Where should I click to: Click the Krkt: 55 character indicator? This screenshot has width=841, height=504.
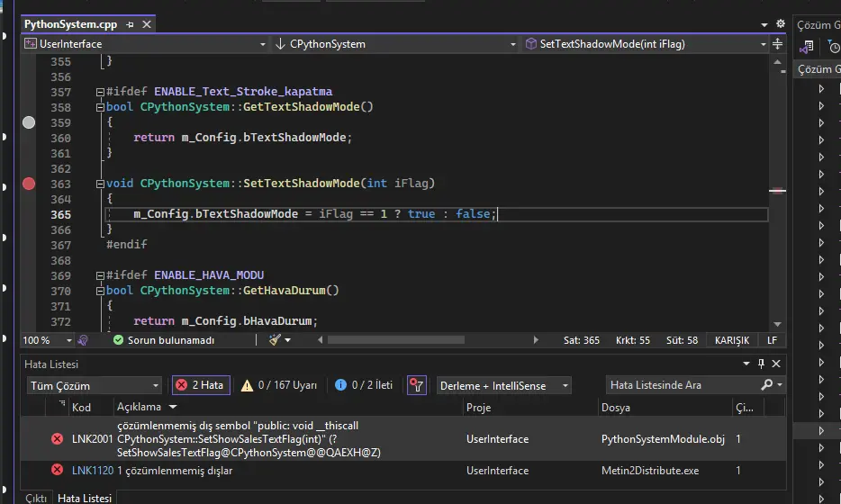click(633, 340)
